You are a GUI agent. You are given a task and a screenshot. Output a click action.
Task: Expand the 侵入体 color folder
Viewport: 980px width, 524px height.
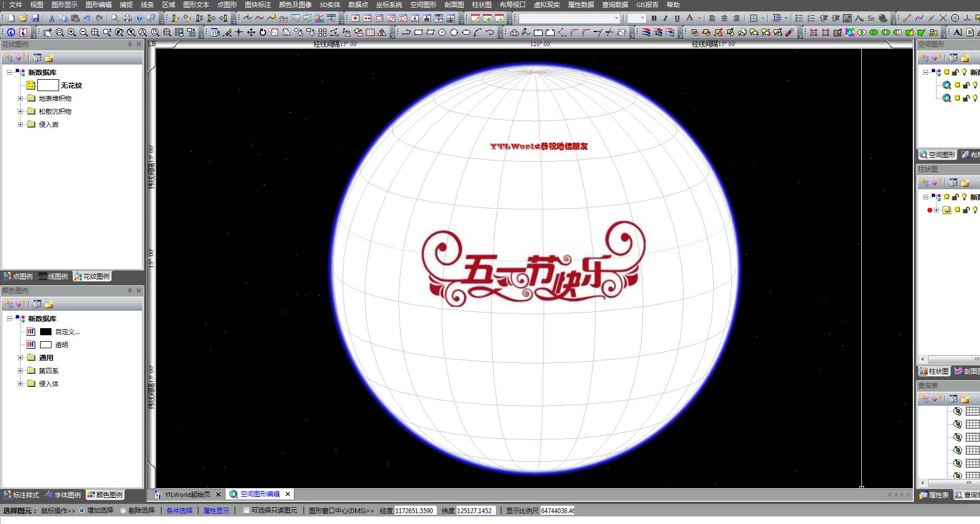[21, 384]
